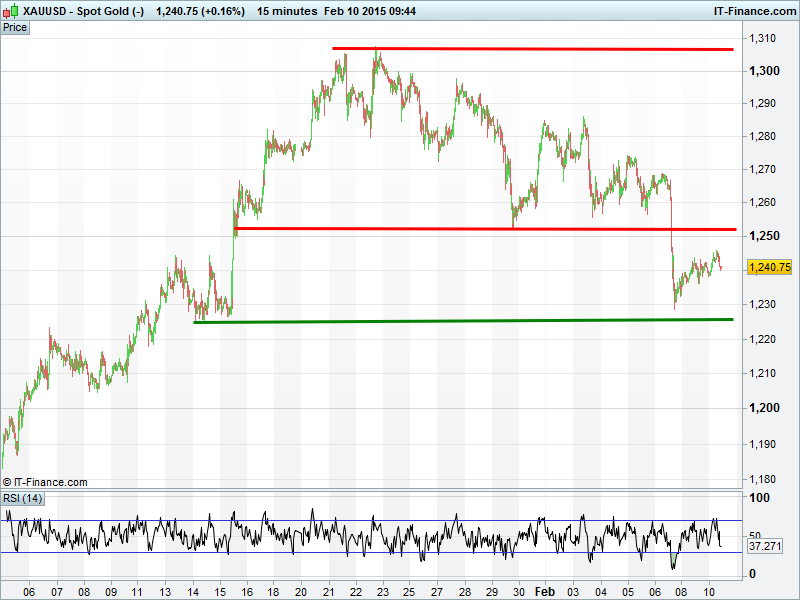Viewport: 800px width, 600px height.
Task: Click the 1,180 price axis label
Action: (762, 478)
